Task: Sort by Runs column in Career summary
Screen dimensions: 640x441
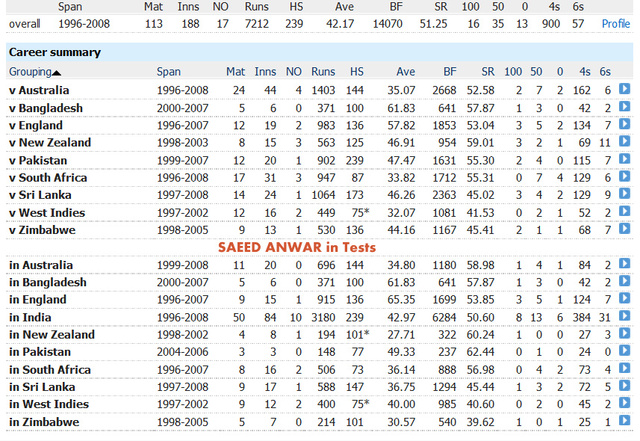Action: 323,72
